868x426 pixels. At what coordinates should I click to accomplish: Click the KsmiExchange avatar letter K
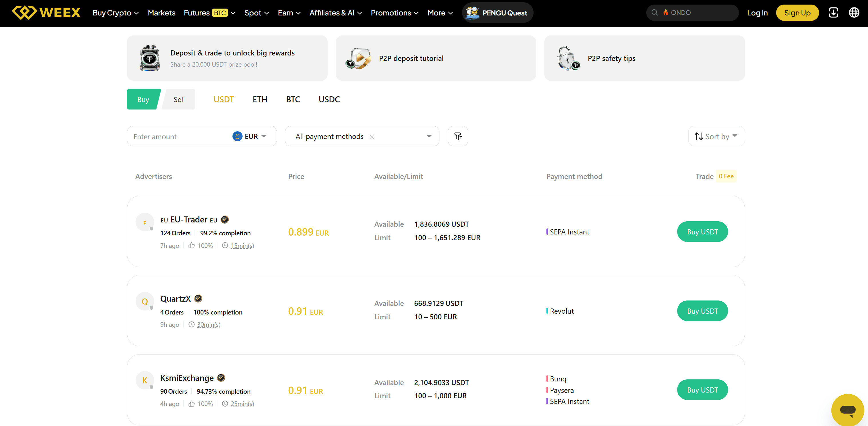(x=145, y=381)
